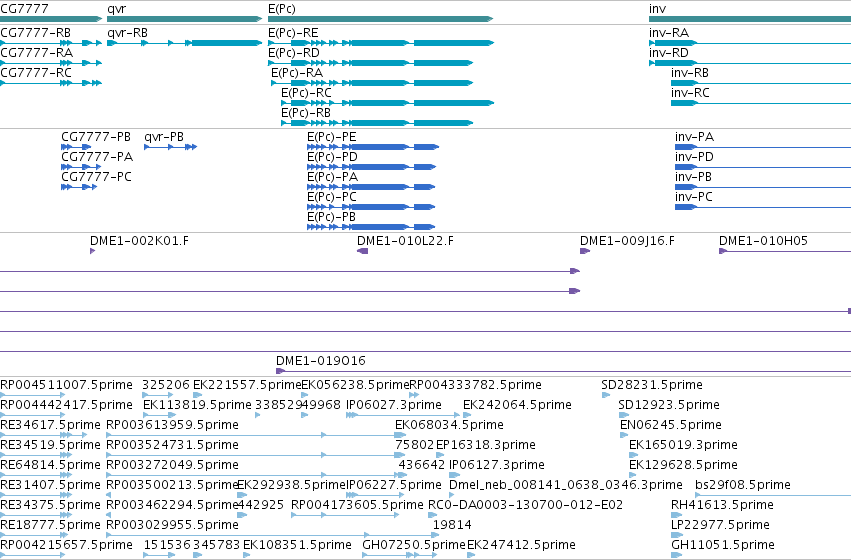Open protein qvr-PB

164,137
